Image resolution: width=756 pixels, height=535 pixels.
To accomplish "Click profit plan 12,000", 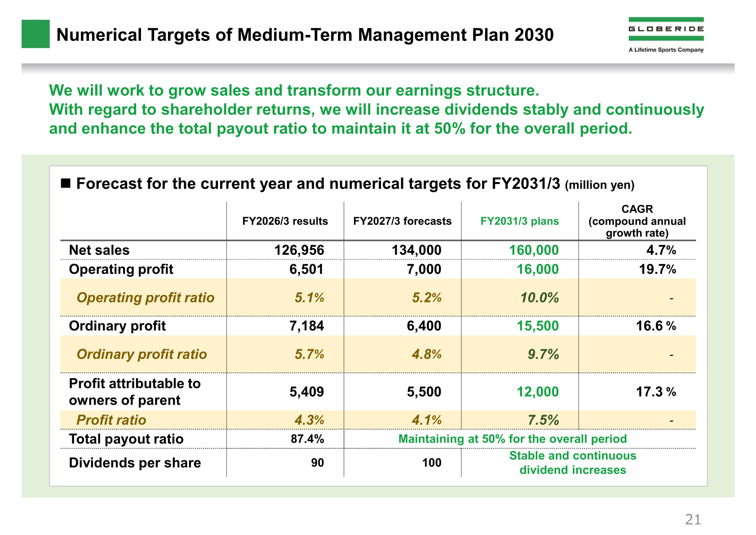I will coord(538,392).
